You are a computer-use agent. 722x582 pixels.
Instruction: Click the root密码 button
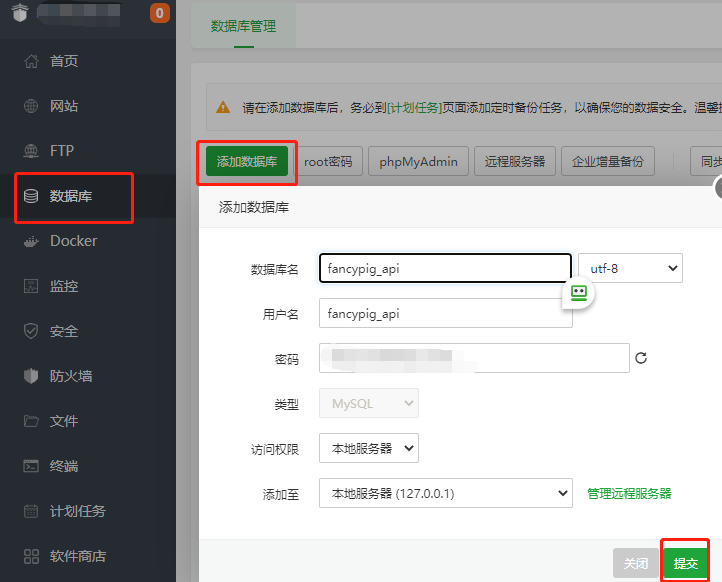[x=328, y=161]
